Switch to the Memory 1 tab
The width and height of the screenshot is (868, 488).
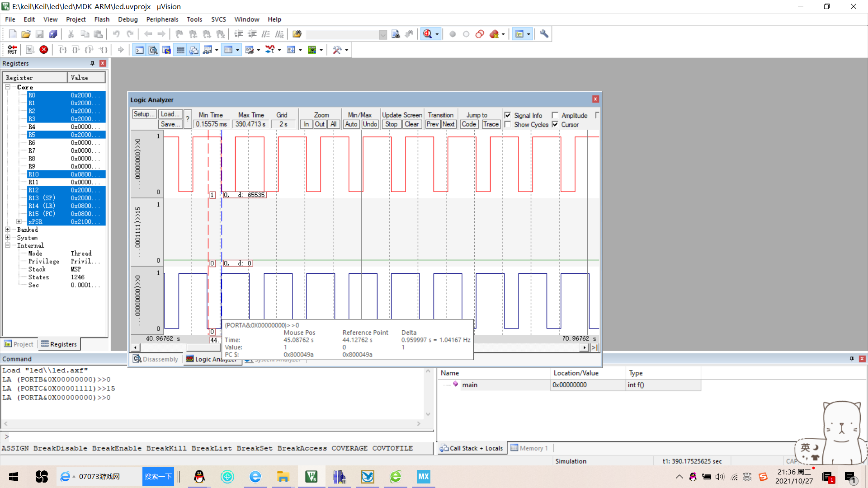[x=529, y=448]
